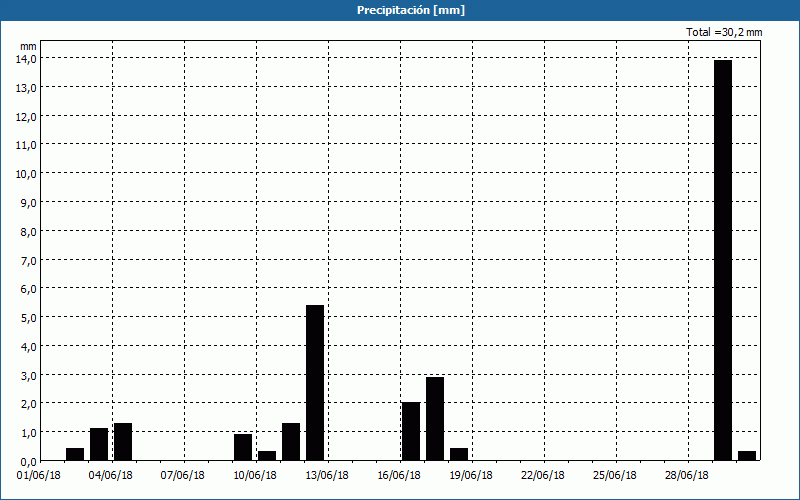Select the 22/06/18 date label

pos(543,476)
